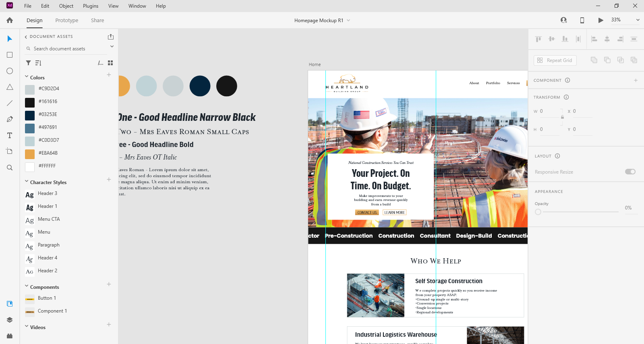Expand the Videos section
Screen dimensions: 644x344
click(x=27, y=327)
